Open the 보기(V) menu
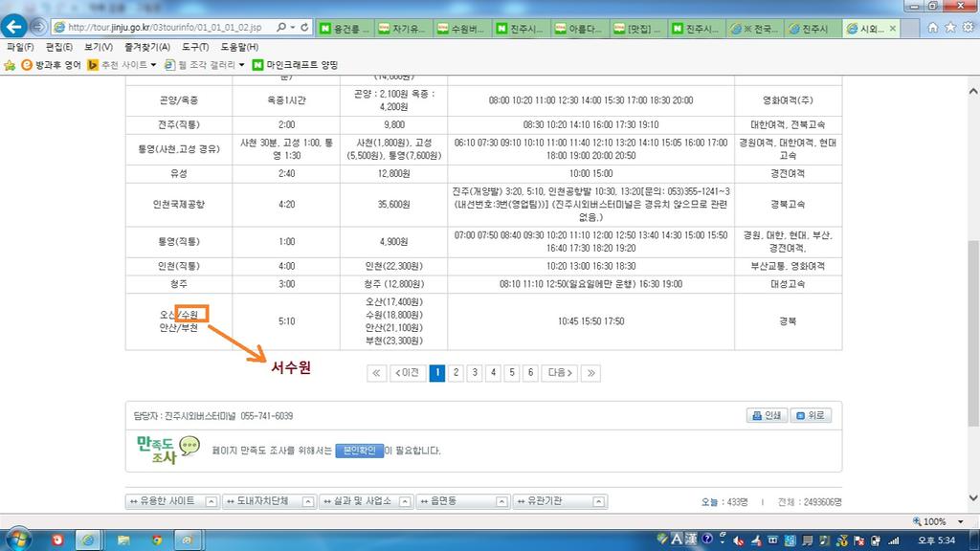Image resolution: width=980 pixels, height=551 pixels. pos(99,47)
